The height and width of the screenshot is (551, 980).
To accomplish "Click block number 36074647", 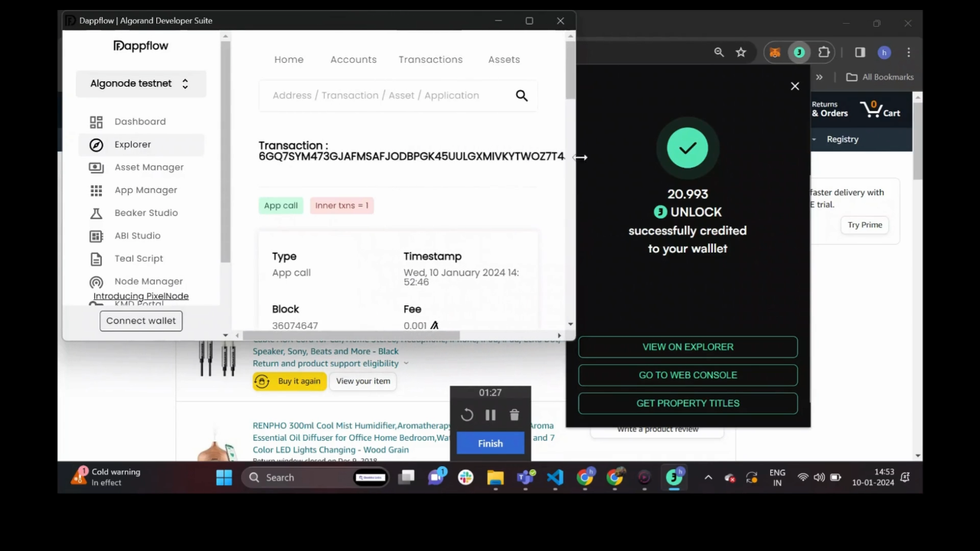I will [x=295, y=325].
